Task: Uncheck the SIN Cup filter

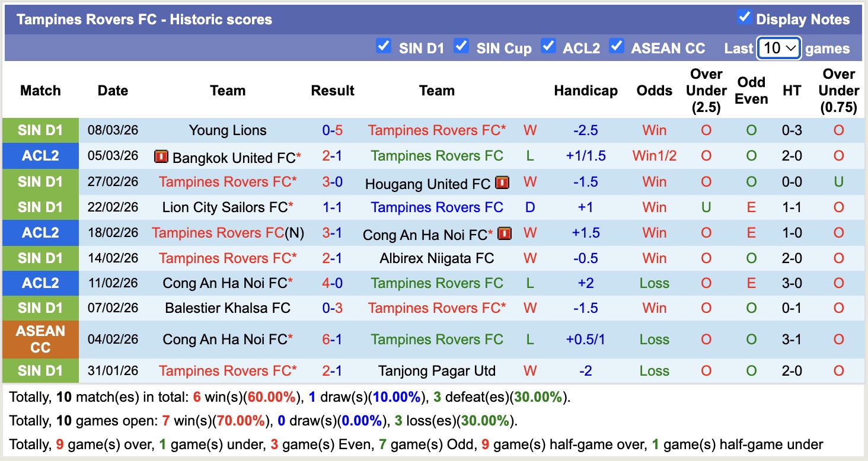Action: [461, 45]
